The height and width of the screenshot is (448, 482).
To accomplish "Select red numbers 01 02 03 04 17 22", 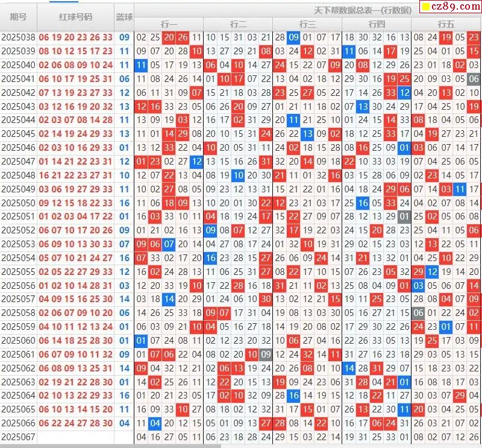I will pyautogui.click(x=76, y=216).
